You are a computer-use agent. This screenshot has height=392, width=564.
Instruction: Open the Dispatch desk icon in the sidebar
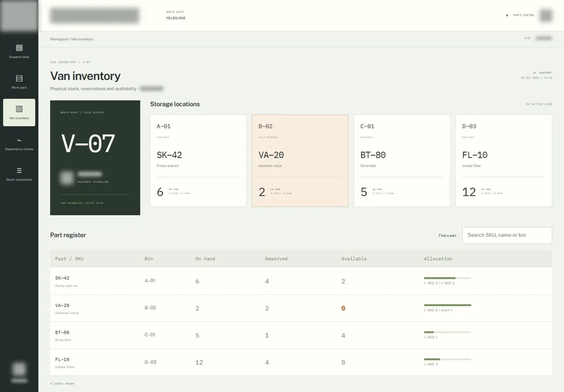click(x=19, y=48)
